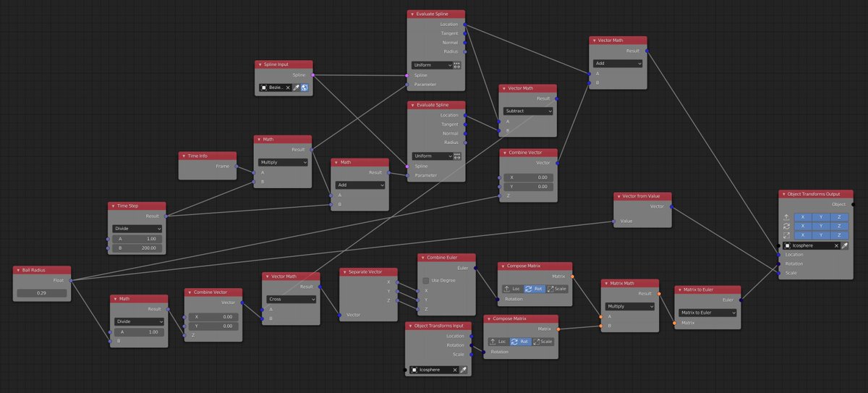Toggle Scale in Compose Matrix fed by Combine Euler
This screenshot has height=393, width=868.
pyautogui.click(x=557, y=289)
